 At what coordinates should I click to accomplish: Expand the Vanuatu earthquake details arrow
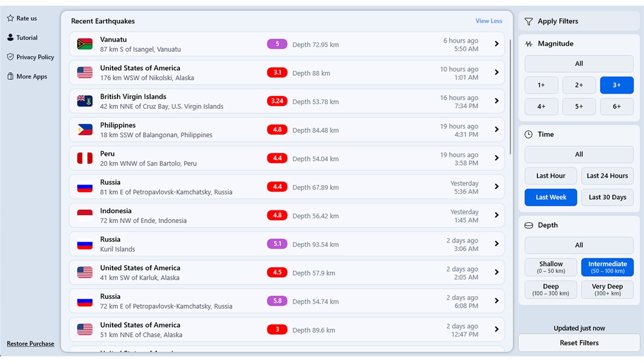pyautogui.click(x=497, y=44)
